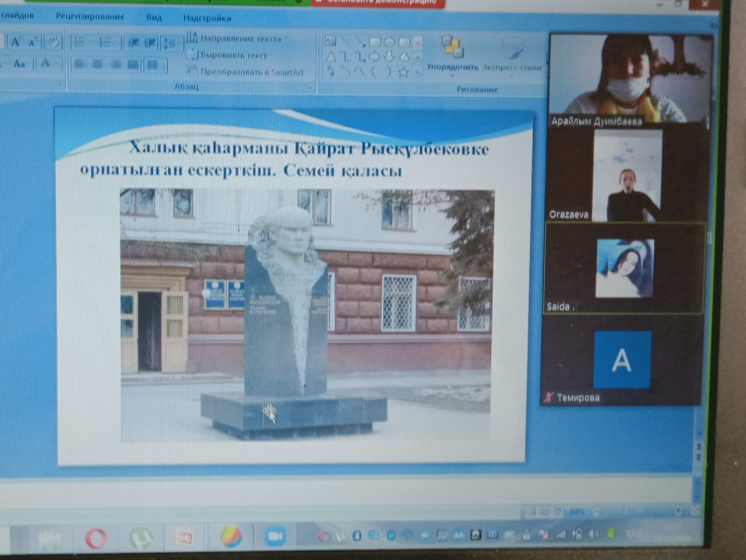Toggle the columns layout button

pyautogui.click(x=152, y=64)
